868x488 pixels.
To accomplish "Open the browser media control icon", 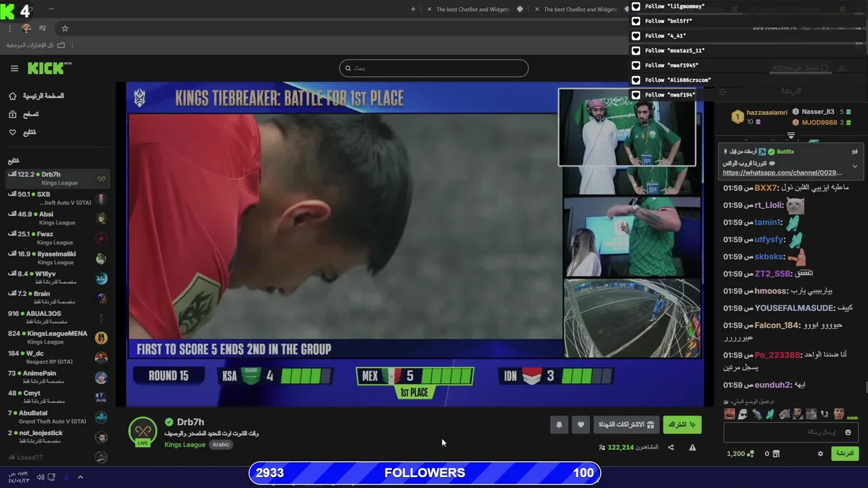I will point(43,28).
